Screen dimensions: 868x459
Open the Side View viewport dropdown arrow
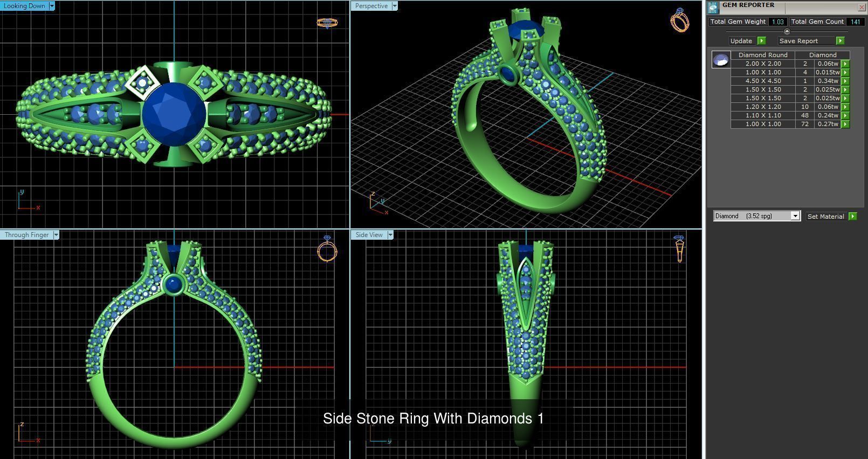[x=390, y=235]
